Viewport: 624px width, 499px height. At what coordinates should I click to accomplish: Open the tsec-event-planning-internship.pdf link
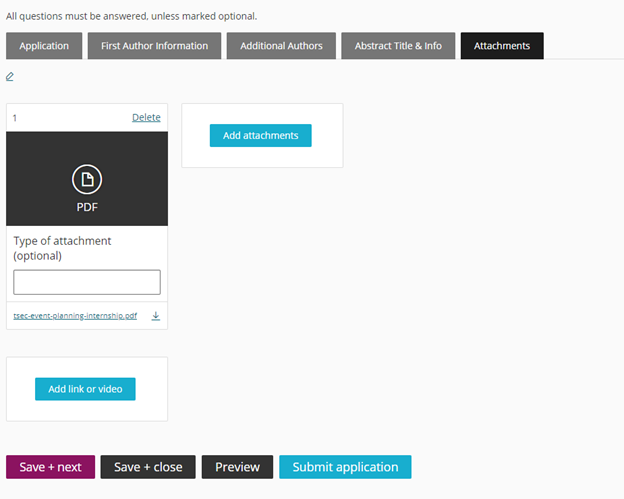75,316
